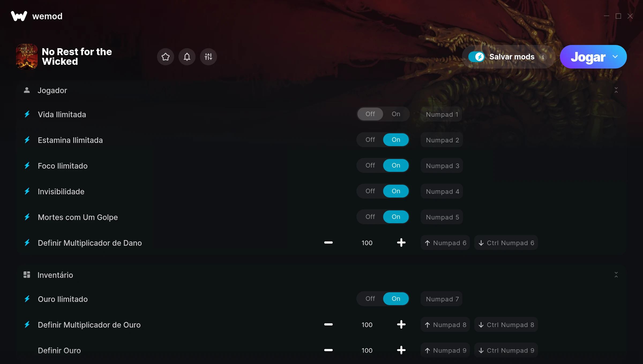
Task: Click the WeMod logo
Action: coord(19,16)
